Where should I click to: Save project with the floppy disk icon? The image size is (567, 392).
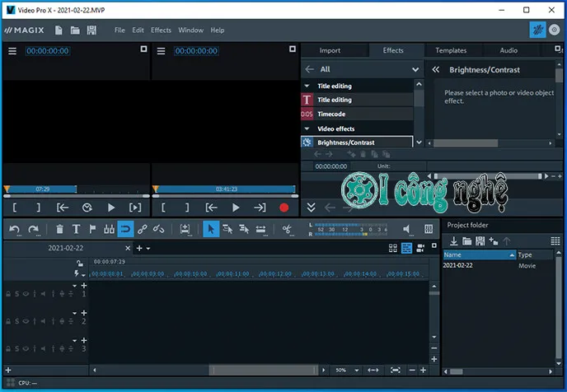[91, 30]
